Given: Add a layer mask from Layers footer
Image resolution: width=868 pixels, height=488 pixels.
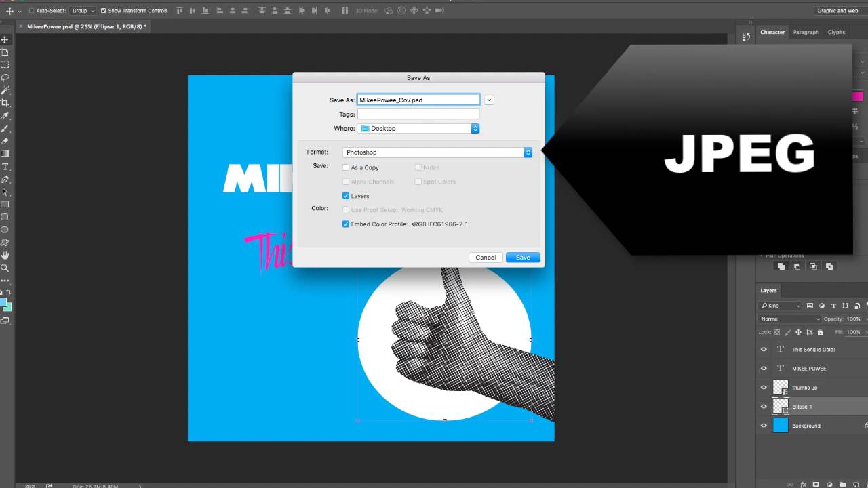Looking at the screenshot, I should (x=817, y=485).
